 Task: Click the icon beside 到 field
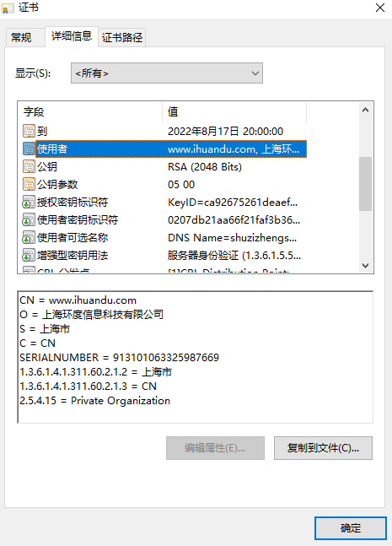tap(29, 132)
